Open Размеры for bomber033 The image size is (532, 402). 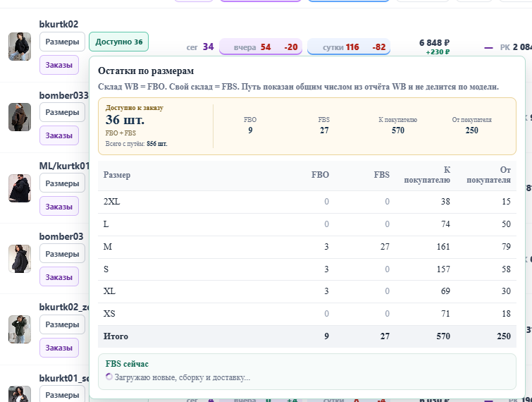(62, 112)
